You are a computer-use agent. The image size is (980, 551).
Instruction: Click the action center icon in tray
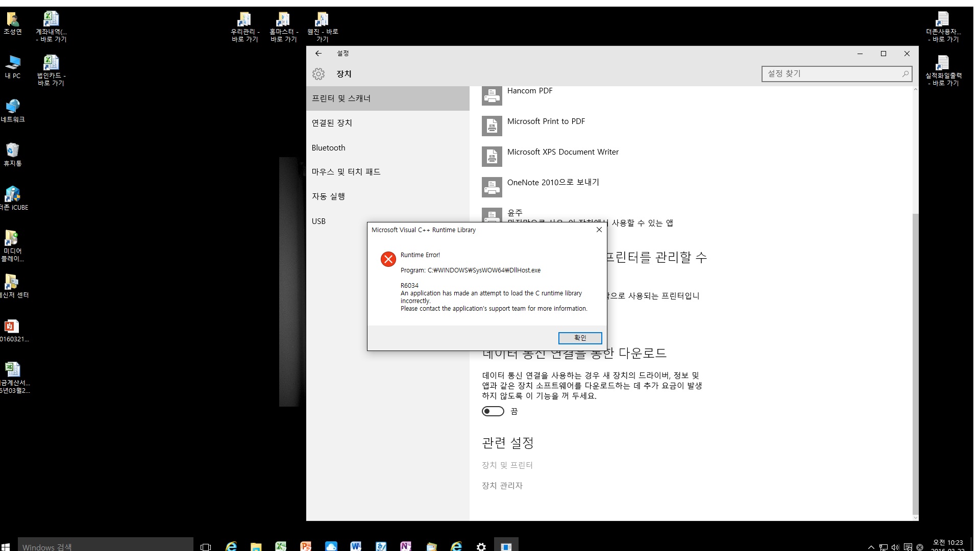908,547
